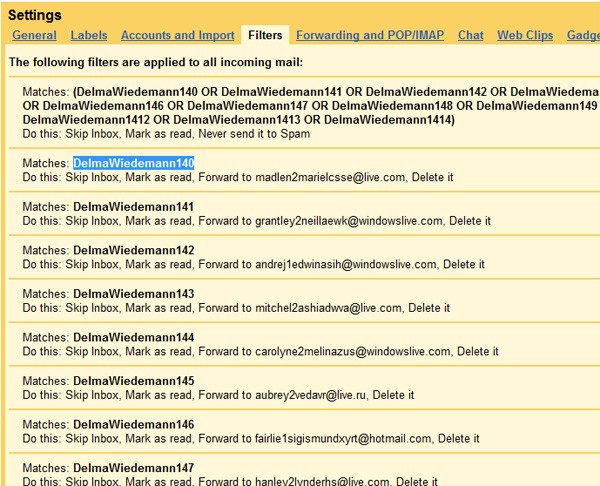Click the "Never send it to Spam" action text
This screenshot has width=600, height=486.
259,133
